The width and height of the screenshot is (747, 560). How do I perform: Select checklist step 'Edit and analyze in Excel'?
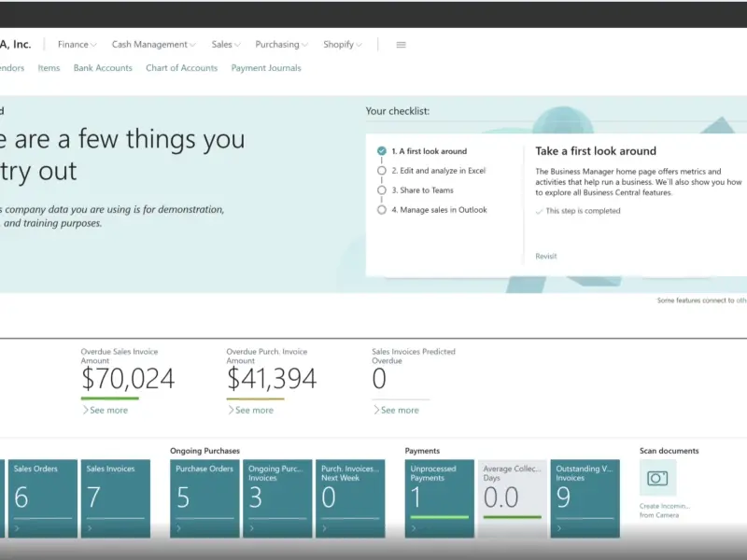438,171
